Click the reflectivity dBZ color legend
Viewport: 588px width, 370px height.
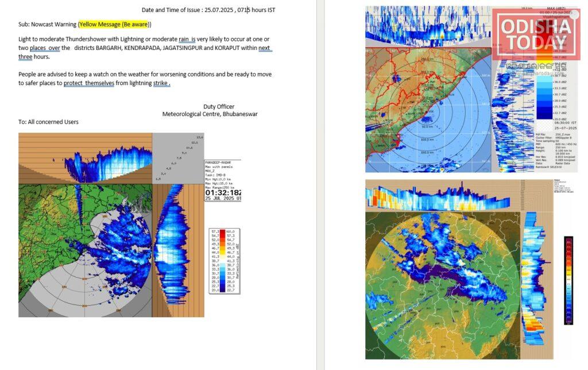pyautogui.click(x=224, y=260)
